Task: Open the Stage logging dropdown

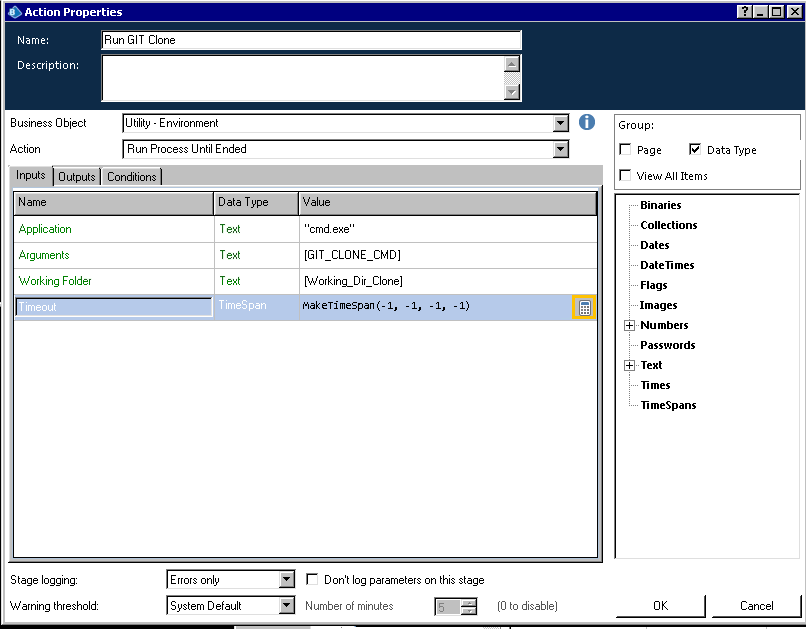Action: pos(287,580)
